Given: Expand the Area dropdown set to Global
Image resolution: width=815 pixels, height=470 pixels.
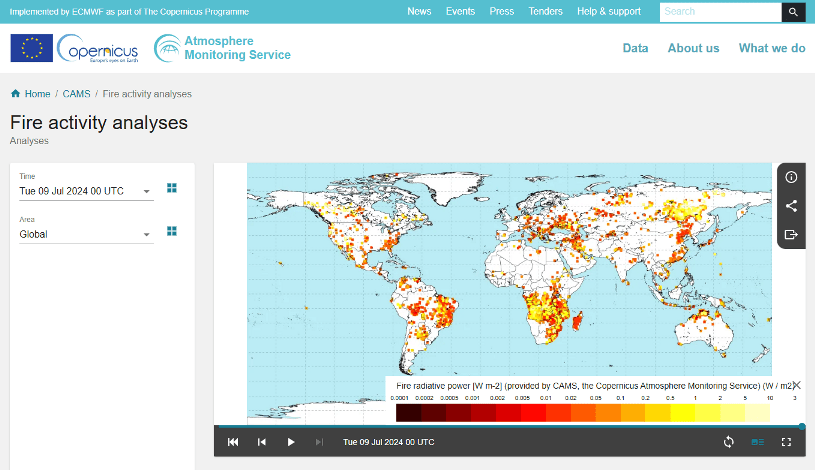Looking at the screenshot, I should point(146,235).
